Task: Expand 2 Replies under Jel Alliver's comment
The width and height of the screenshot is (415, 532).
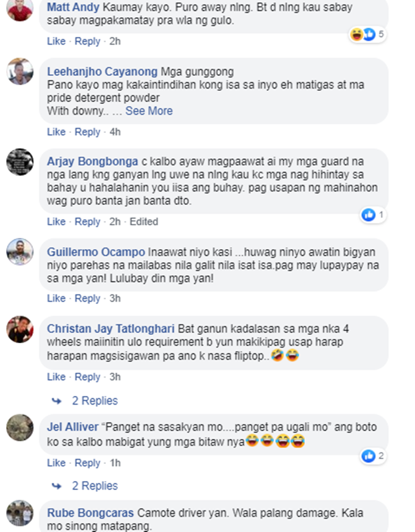Action: [95, 486]
